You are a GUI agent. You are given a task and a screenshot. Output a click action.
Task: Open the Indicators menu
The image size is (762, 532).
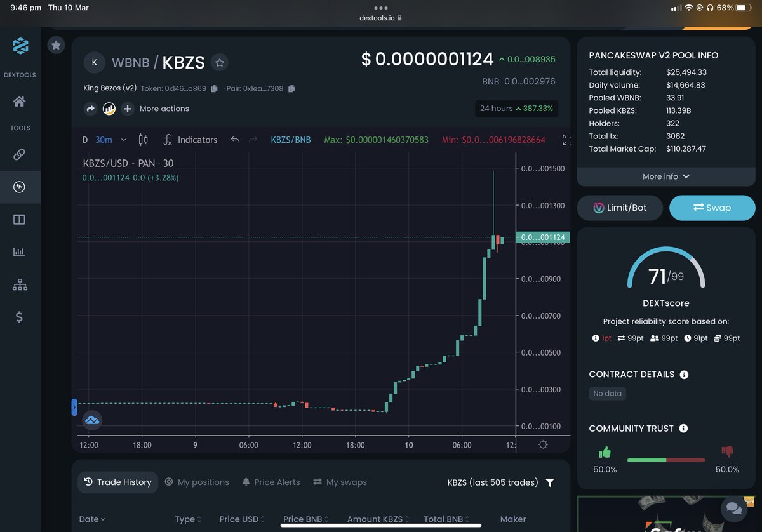point(190,140)
